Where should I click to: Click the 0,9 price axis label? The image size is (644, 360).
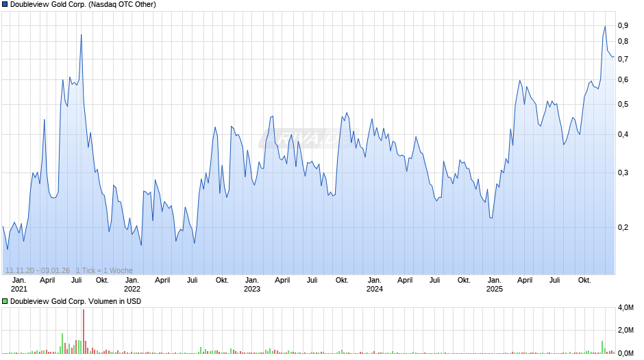pos(623,25)
